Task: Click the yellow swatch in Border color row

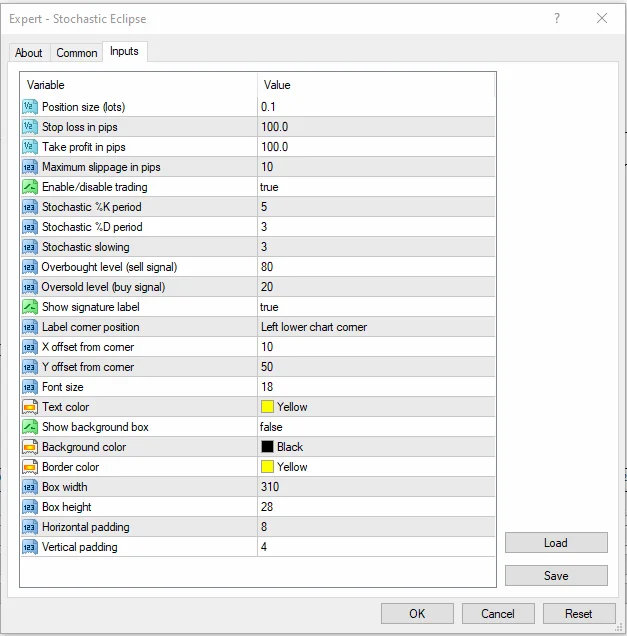Action: coord(267,467)
